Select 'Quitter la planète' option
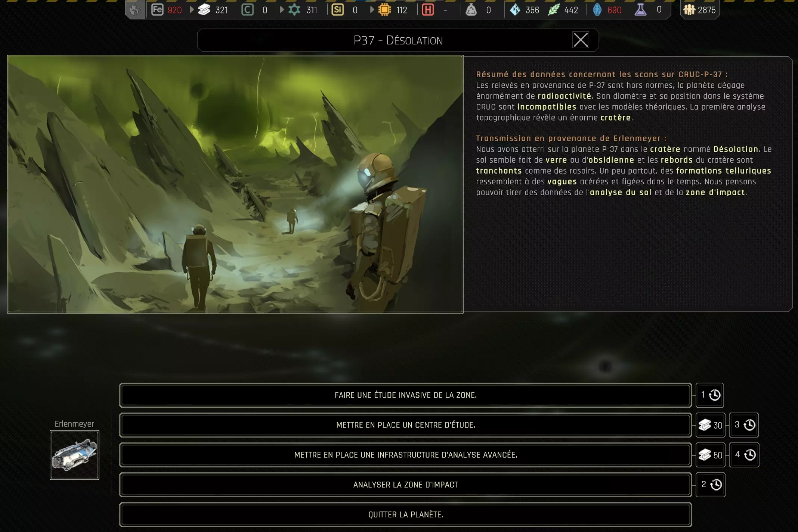 (405, 514)
